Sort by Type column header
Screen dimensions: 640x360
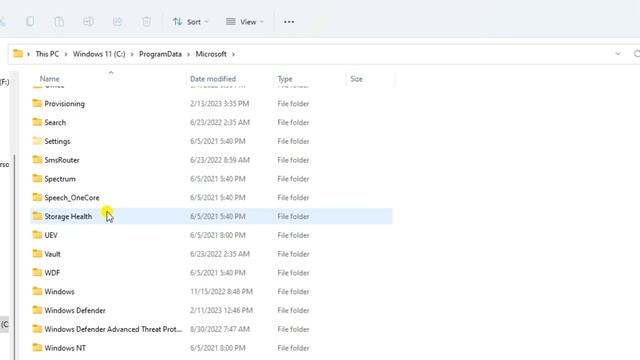click(285, 79)
